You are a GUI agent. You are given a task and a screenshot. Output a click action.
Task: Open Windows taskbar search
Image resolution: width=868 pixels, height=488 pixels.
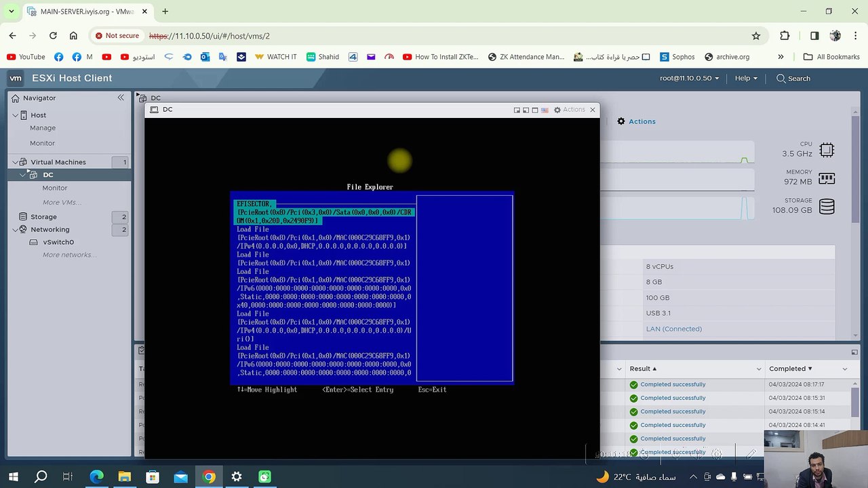(x=41, y=477)
